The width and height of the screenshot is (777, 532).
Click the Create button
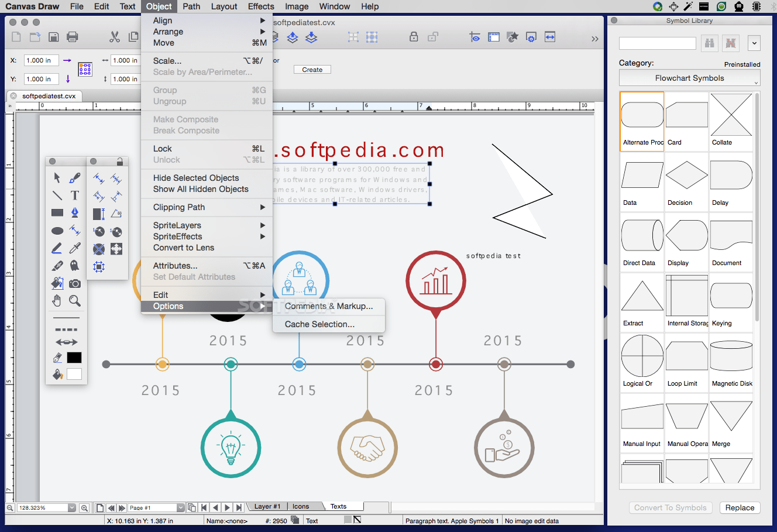pos(312,70)
